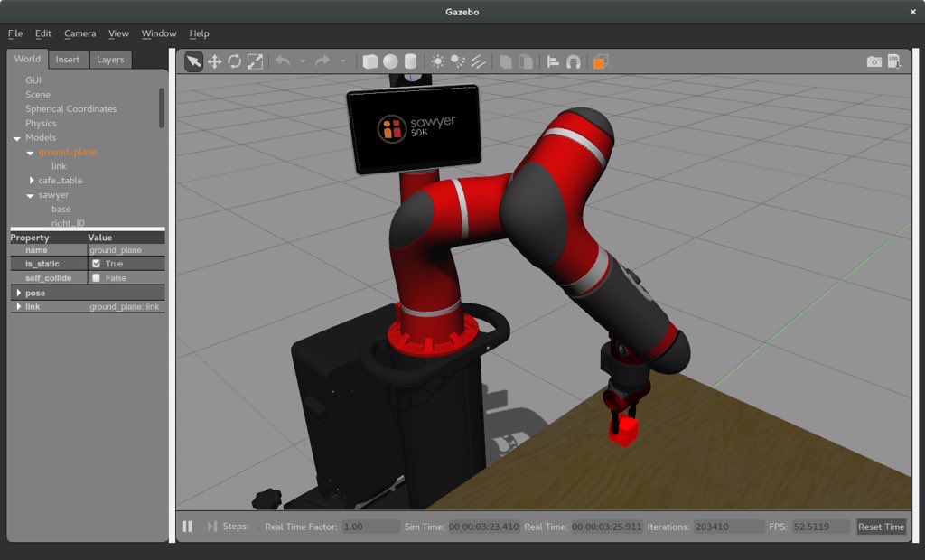Image resolution: width=925 pixels, height=560 pixels.
Task: Insert a cylinder shape
Action: 411,61
